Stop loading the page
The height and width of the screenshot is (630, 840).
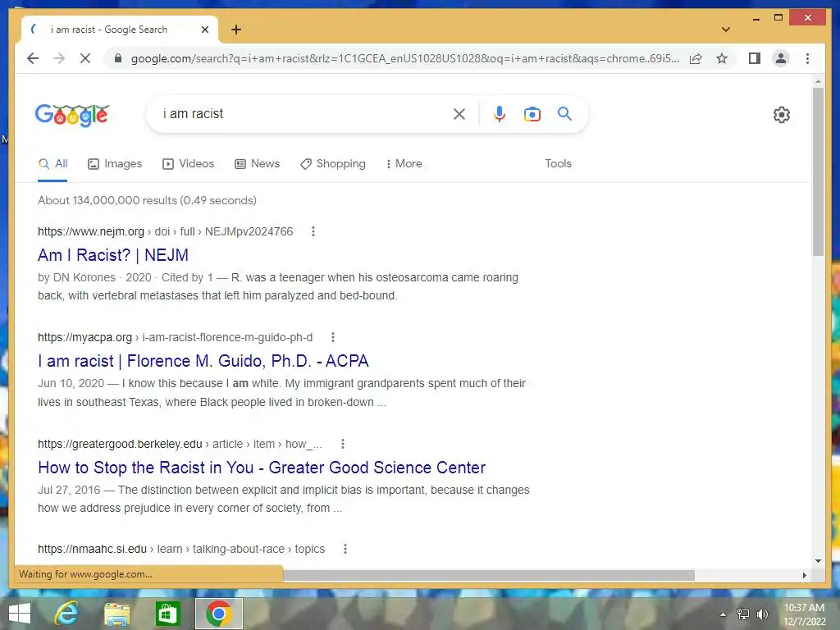[x=85, y=58]
